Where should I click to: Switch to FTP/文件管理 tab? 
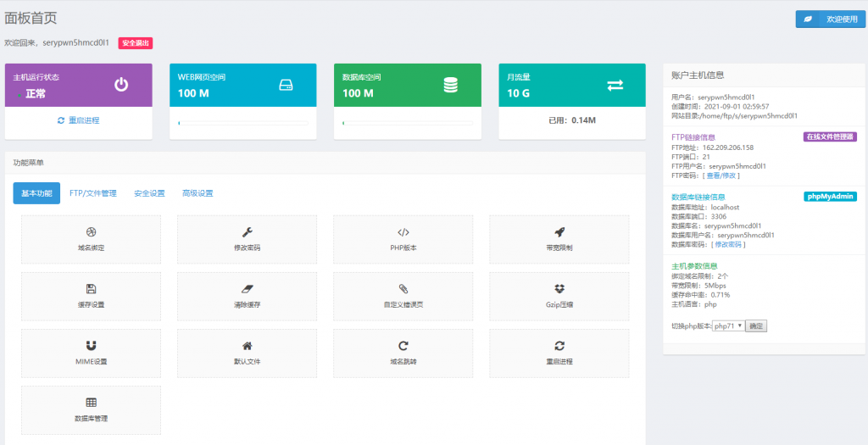point(93,193)
